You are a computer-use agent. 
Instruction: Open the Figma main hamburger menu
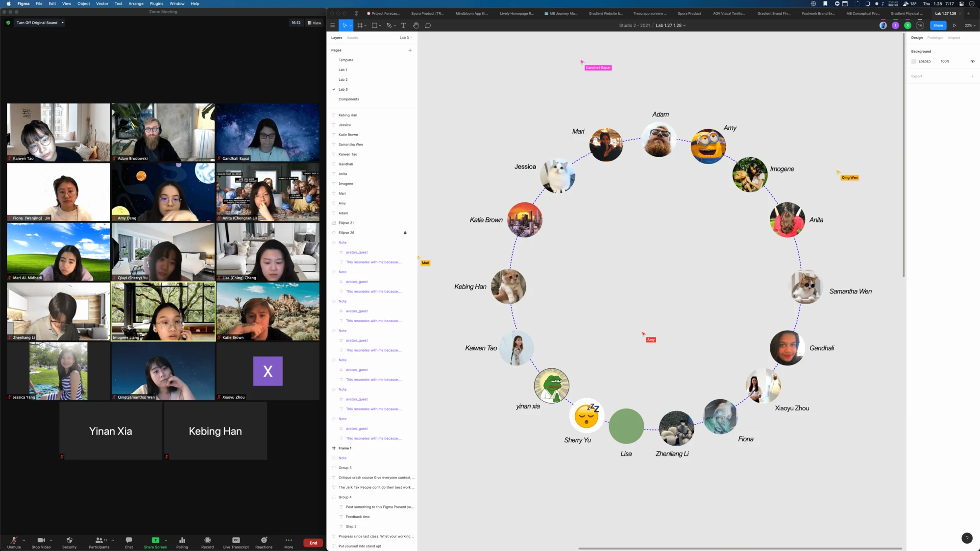coord(333,25)
